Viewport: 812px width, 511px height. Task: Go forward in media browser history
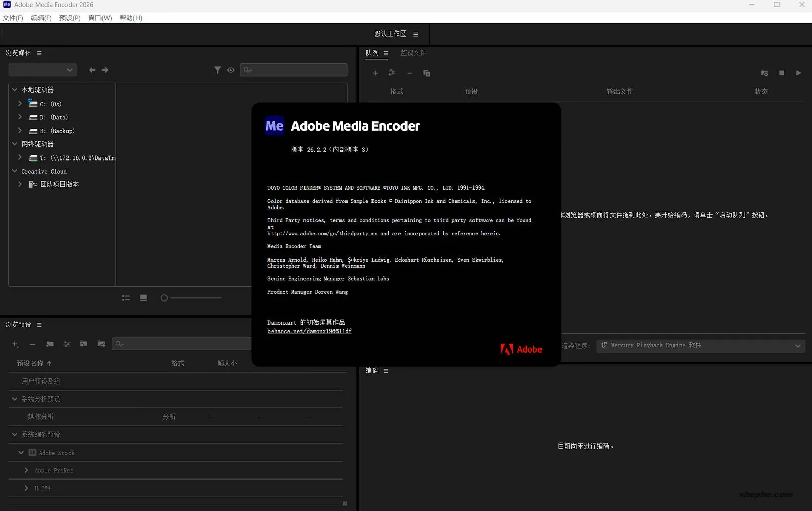(x=105, y=70)
